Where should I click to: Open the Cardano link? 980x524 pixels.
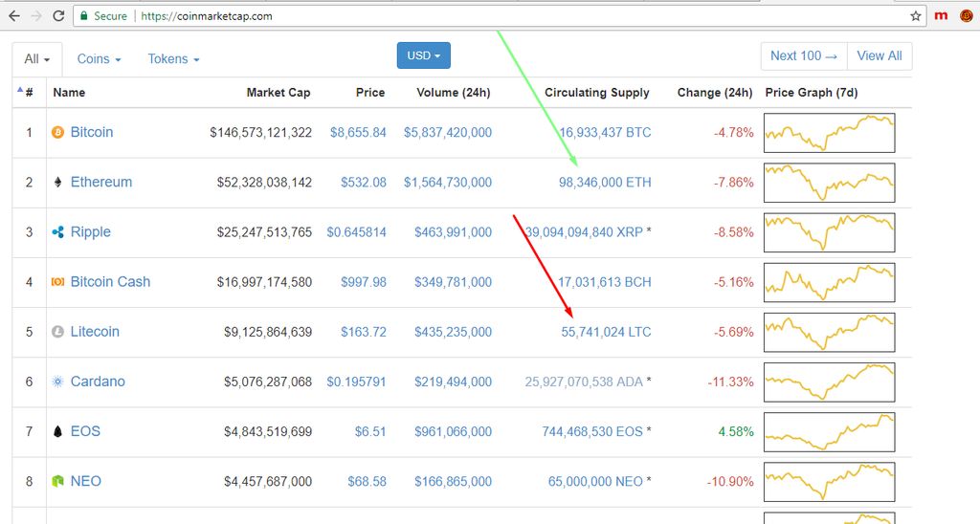pyautogui.click(x=98, y=382)
